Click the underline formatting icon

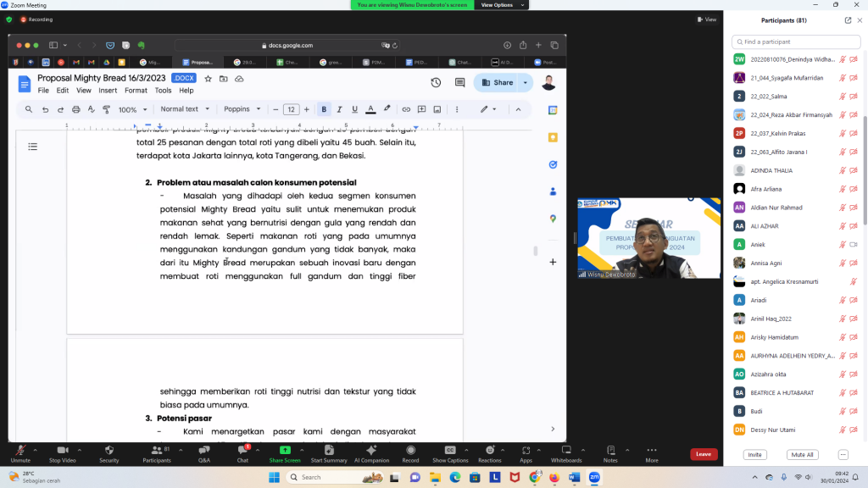point(354,109)
